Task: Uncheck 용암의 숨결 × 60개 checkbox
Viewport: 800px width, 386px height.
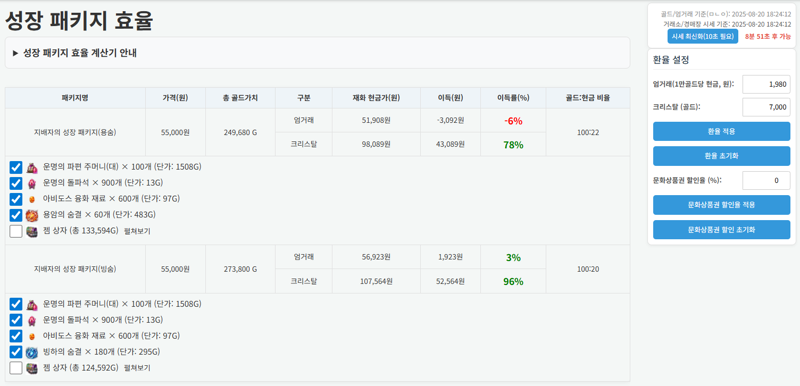Action: pos(16,215)
